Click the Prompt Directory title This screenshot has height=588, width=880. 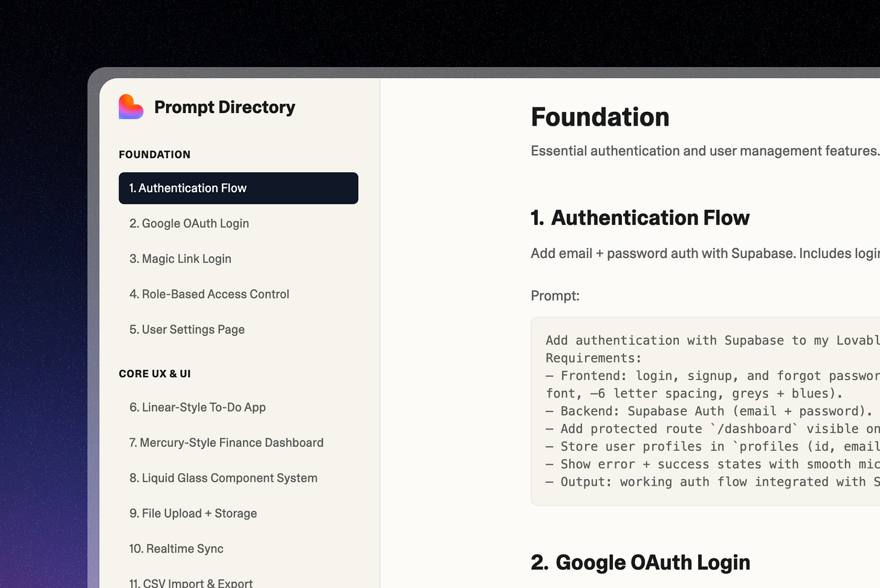pos(225,107)
